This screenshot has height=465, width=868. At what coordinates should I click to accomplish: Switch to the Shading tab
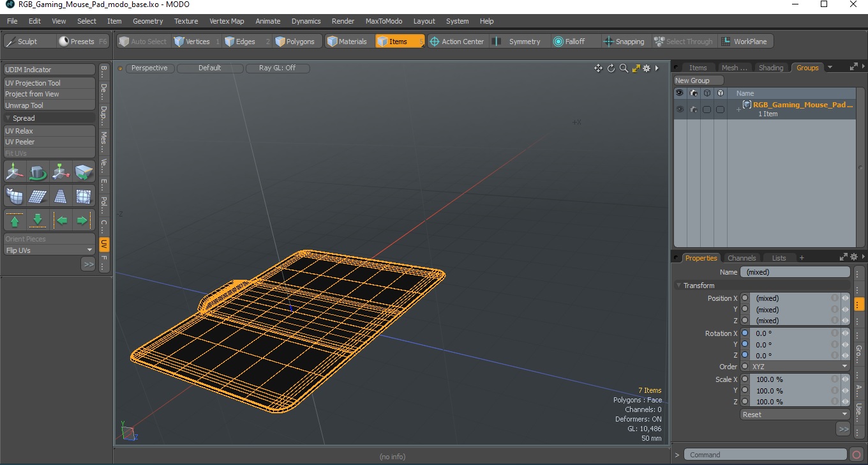pos(771,68)
